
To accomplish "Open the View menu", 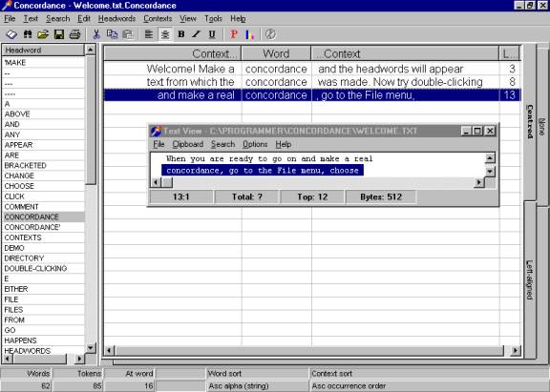I will [x=188, y=18].
